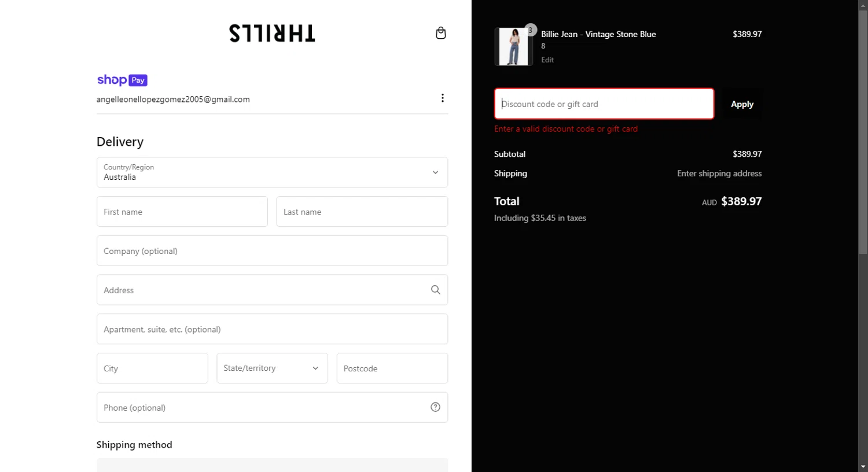Click the total amount AUD $389.97
The height and width of the screenshot is (472, 868).
[x=731, y=201]
